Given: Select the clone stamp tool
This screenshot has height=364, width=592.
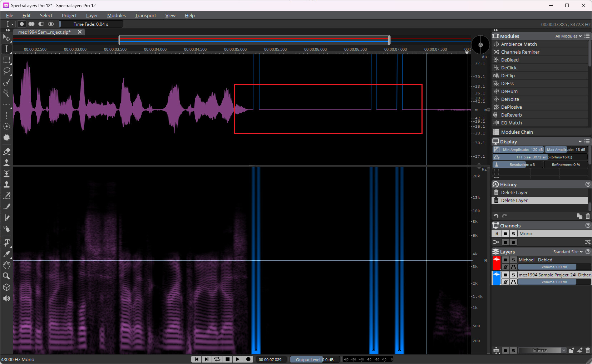Looking at the screenshot, I should click(x=6, y=185).
